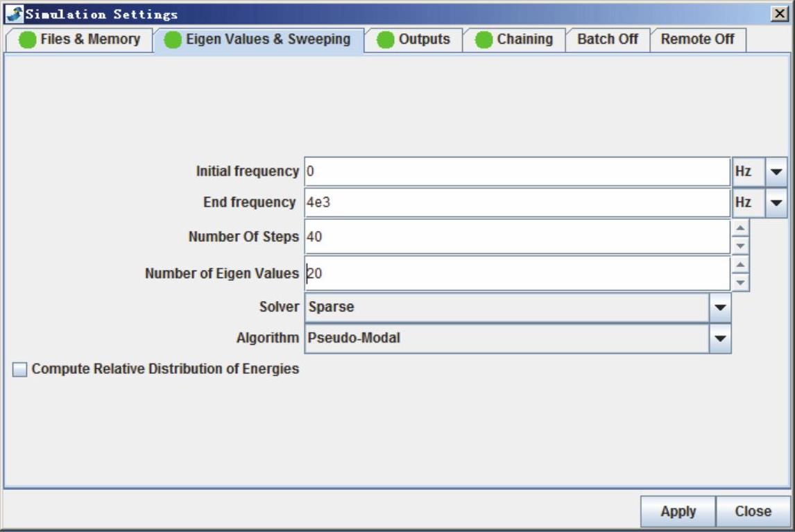The image size is (795, 532).
Task: Expand the Solver dropdown showing Sparse
Action: 720,307
